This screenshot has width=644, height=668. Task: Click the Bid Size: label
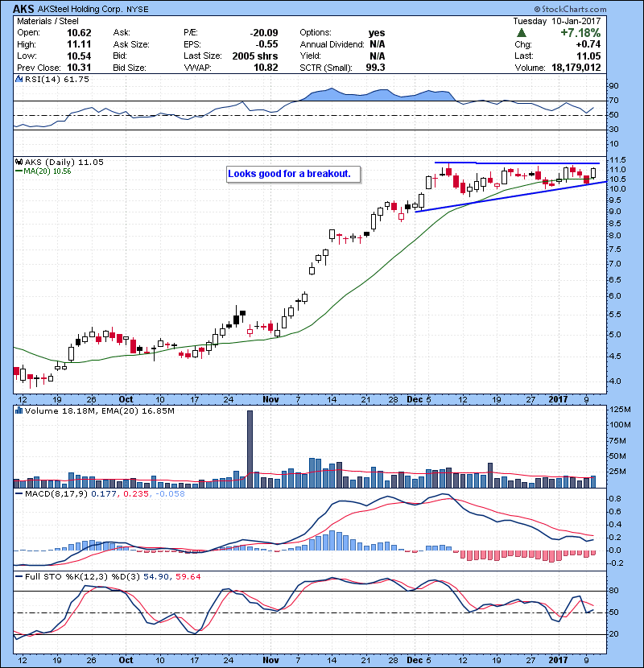pos(130,68)
